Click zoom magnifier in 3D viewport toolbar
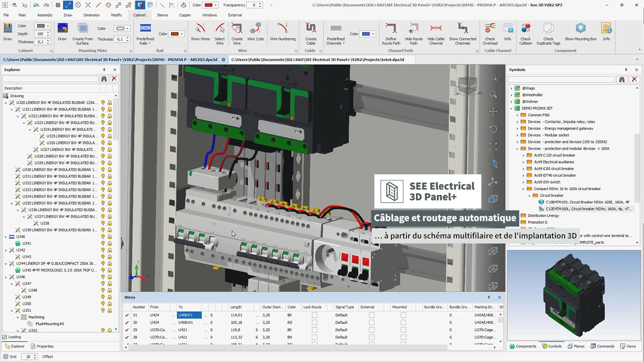 tap(493, 94)
